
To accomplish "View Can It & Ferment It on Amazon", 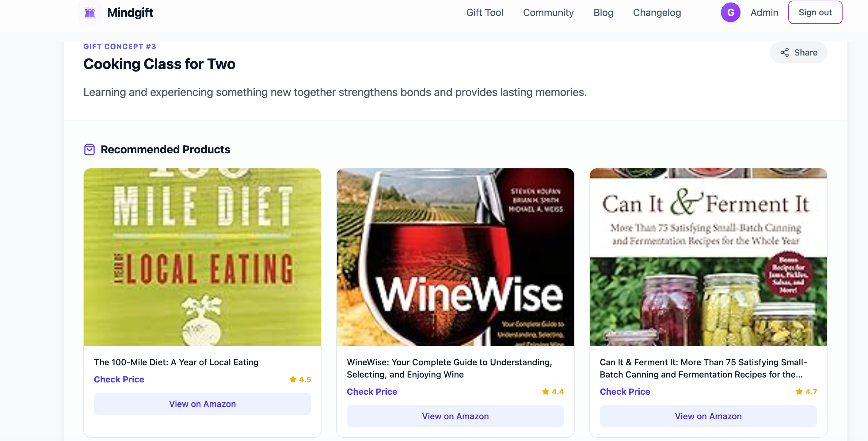I will (708, 416).
